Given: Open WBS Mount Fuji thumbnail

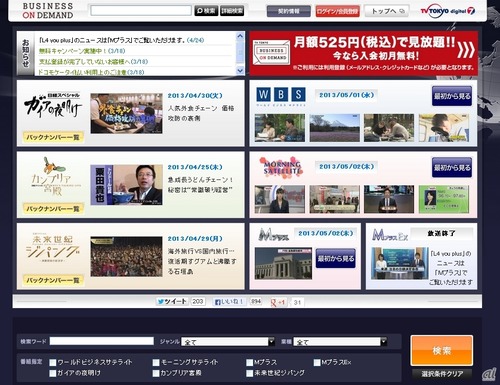Looking at the screenshot, I should (335, 128).
